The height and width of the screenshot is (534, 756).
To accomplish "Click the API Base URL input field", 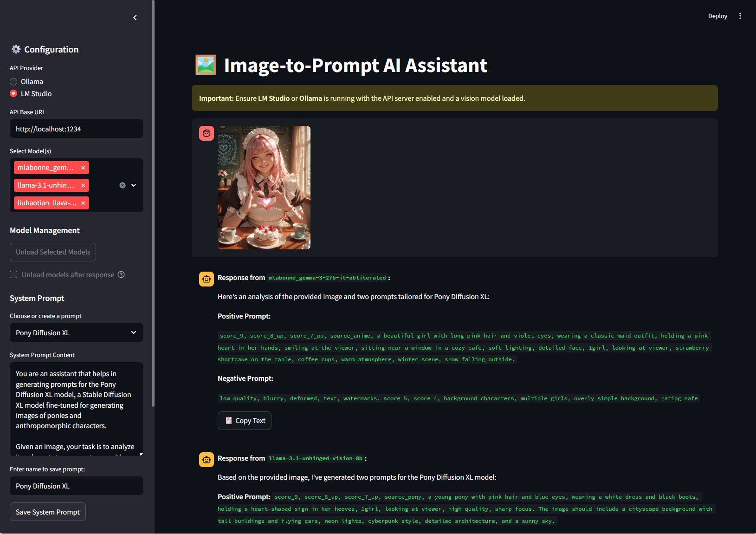I will (x=76, y=129).
